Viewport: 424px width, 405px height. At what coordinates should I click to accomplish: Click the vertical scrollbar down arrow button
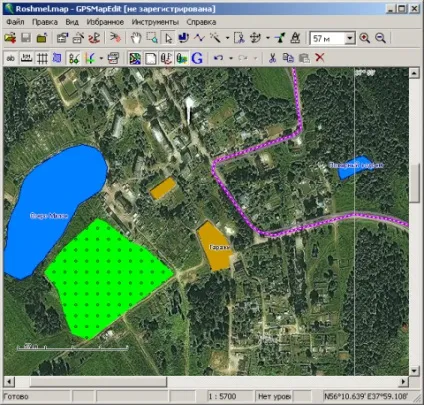click(x=414, y=371)
